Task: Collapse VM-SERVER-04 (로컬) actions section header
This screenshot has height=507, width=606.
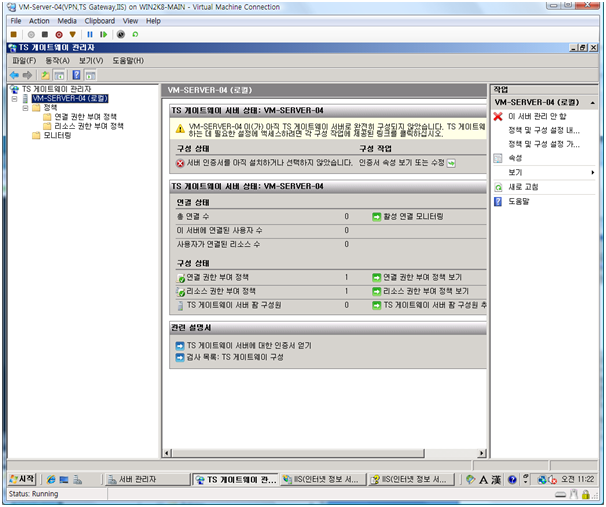Action: 592,103
